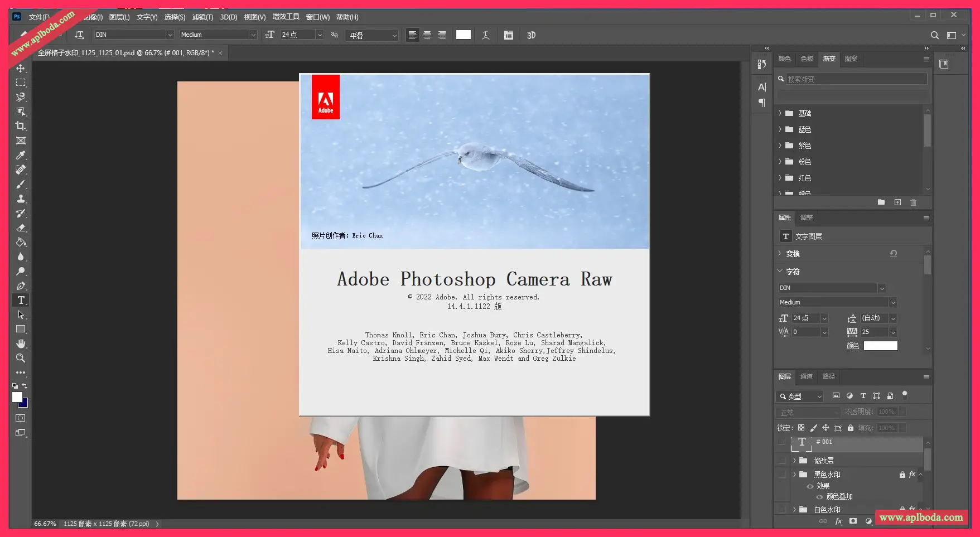The image size is (980, 537).
Task: Open the 滤镜(T) menu
Action: point(202,17)
